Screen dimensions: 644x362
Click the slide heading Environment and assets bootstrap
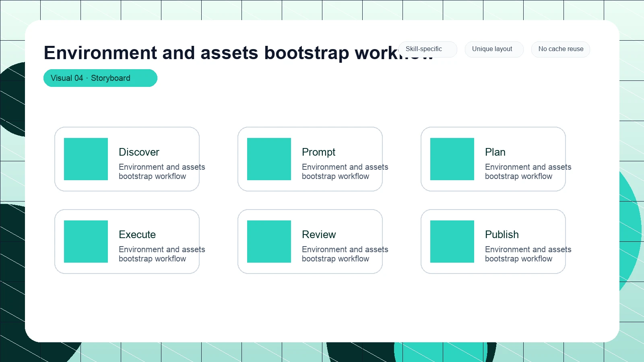pyautogui.click(x=238, y=53)
